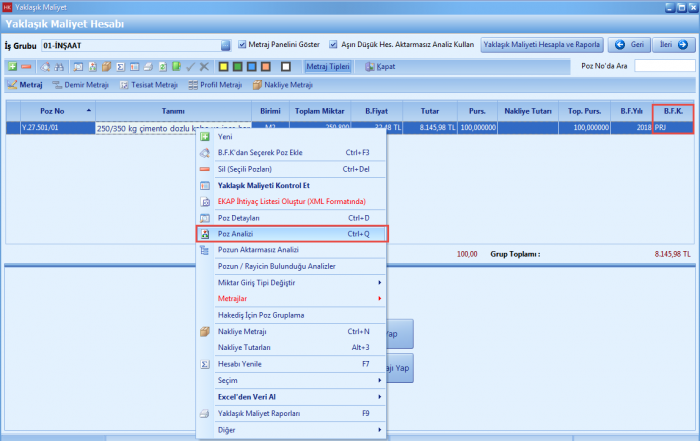Click the red delete row toolbar icon
Viewport: 700px width, 441px height.
pyautogui.click(x=26, y=66)
